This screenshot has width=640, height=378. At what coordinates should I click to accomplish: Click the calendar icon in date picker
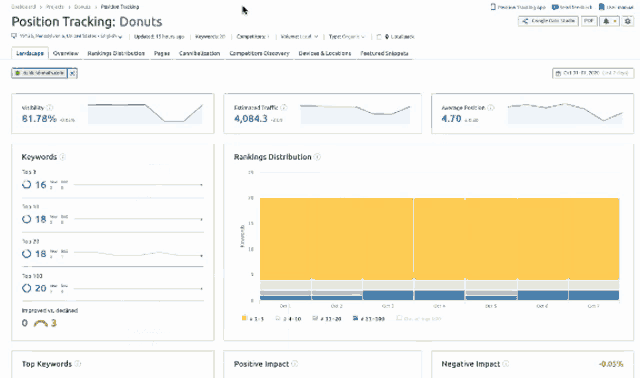558,73
